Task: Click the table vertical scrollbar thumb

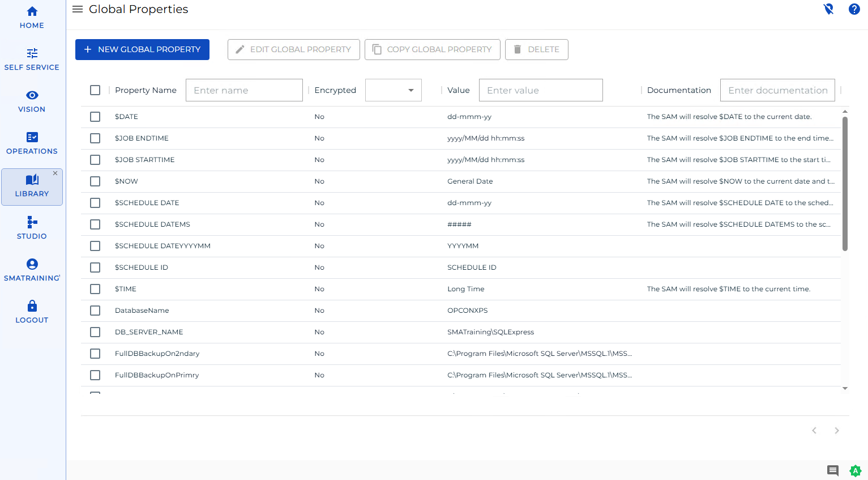Action: 845,184
